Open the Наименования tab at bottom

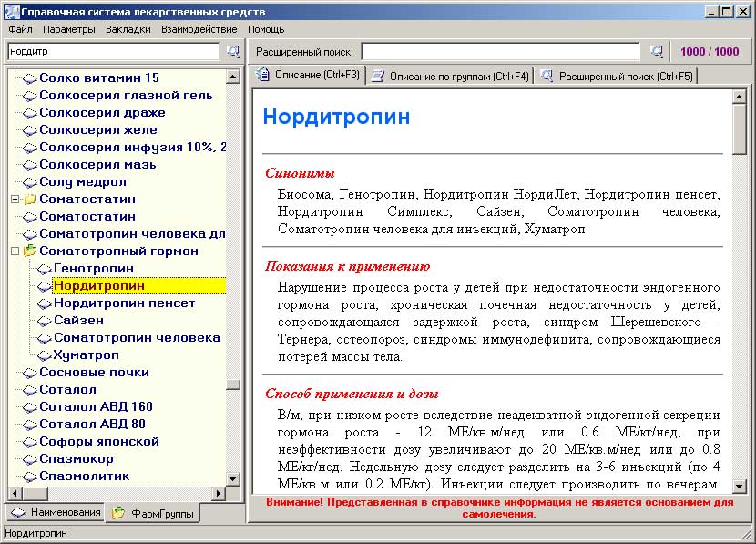(x=56, y=513)
